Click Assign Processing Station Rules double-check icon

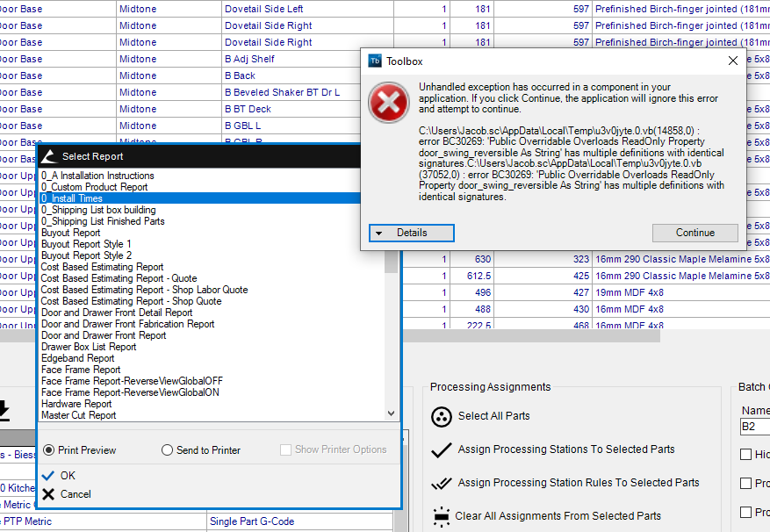coord(442,483)
